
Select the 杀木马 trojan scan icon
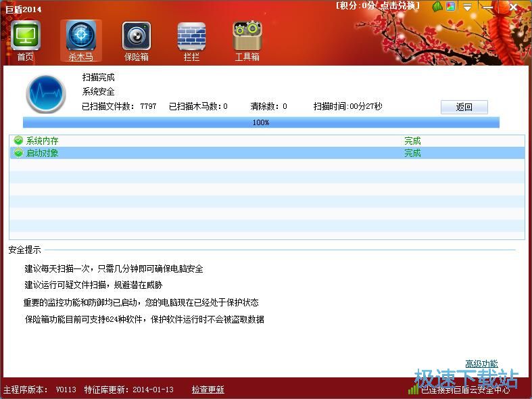point(80,39)
